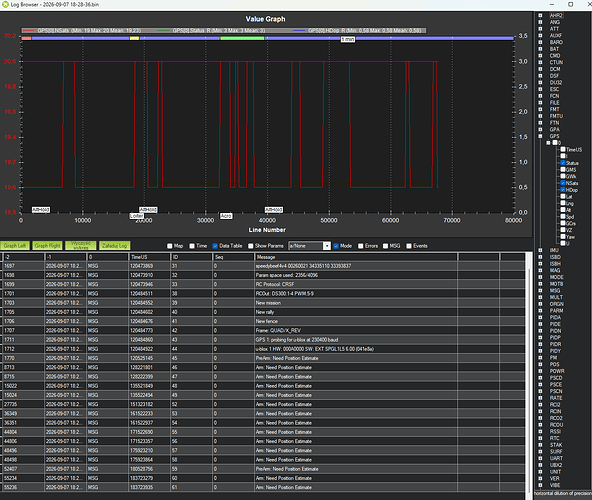This screenshot has height=500, width=592.
Task: Click the Log Browser app icon in title bar
Action: click(5, 5)
